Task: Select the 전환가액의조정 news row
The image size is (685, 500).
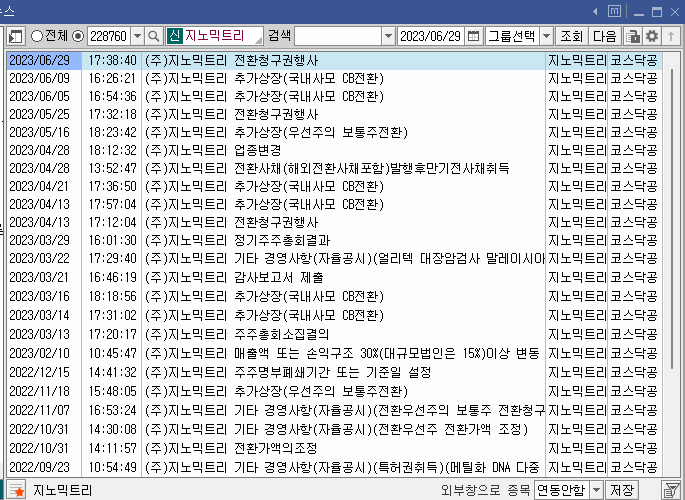Action: click(x=334, y=448)
